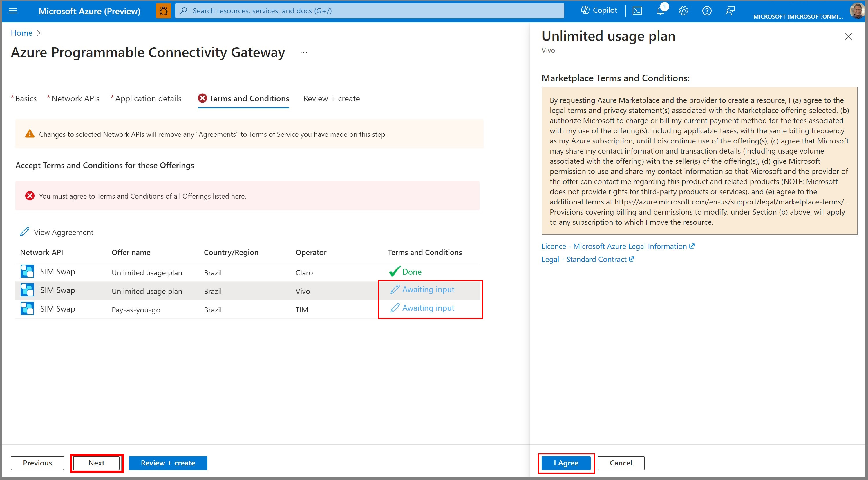
Task: Go to the Home breadcrumb
Action: 21,33
